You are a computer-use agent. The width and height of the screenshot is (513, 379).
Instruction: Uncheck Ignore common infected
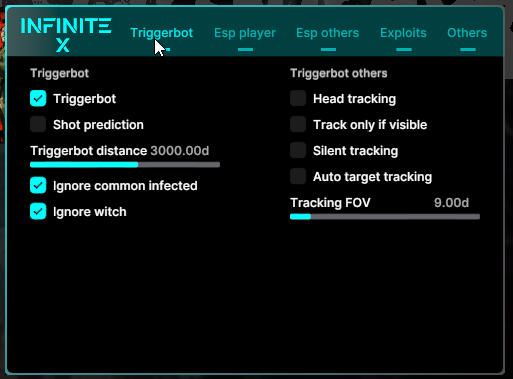pos(38,185)
